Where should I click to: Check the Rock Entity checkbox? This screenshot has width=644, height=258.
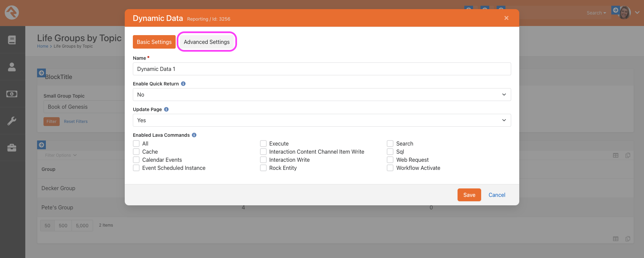(x=263, y=168)
